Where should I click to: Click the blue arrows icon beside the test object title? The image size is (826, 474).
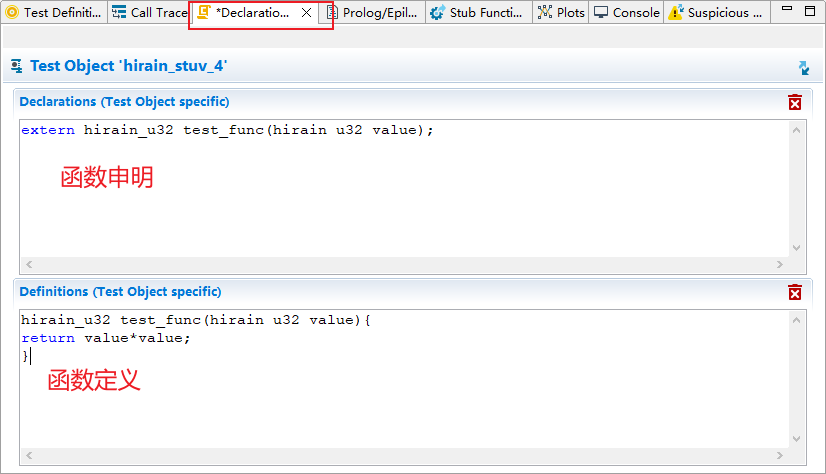tap(803, 67)
